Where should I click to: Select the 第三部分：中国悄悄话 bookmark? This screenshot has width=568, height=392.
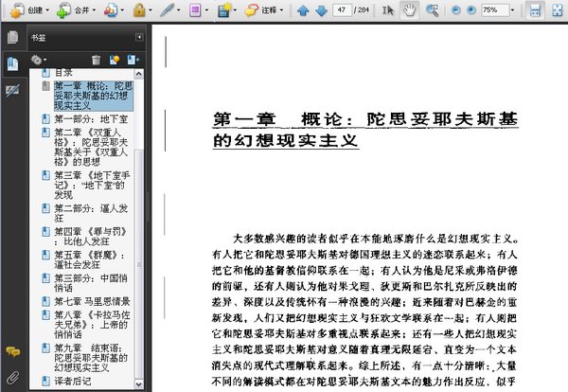91,283
